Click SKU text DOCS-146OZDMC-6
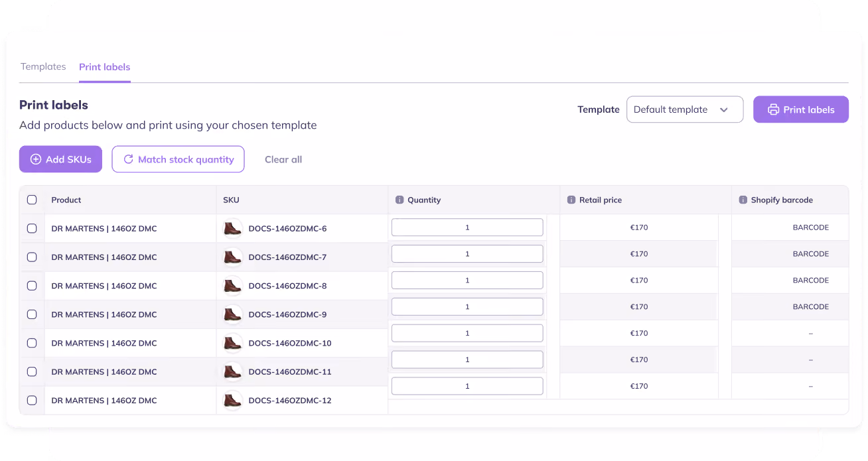 pyautogui.click(x=287, y=228)
